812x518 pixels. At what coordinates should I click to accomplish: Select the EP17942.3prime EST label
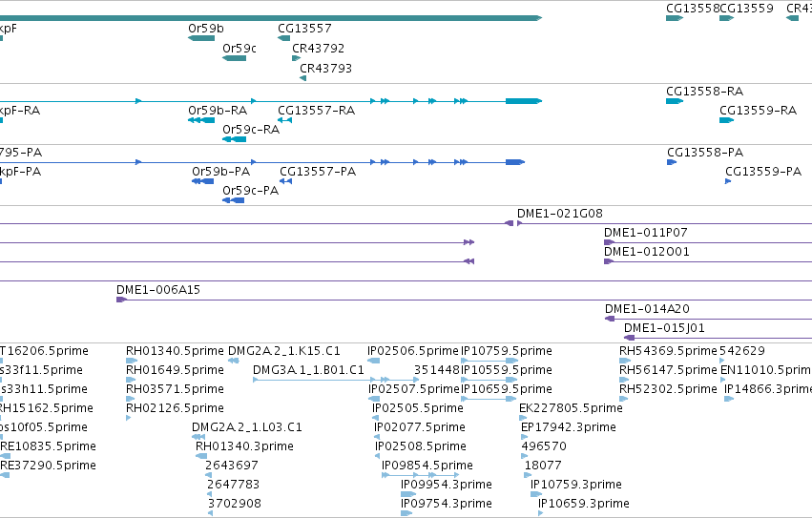[569, 427]
